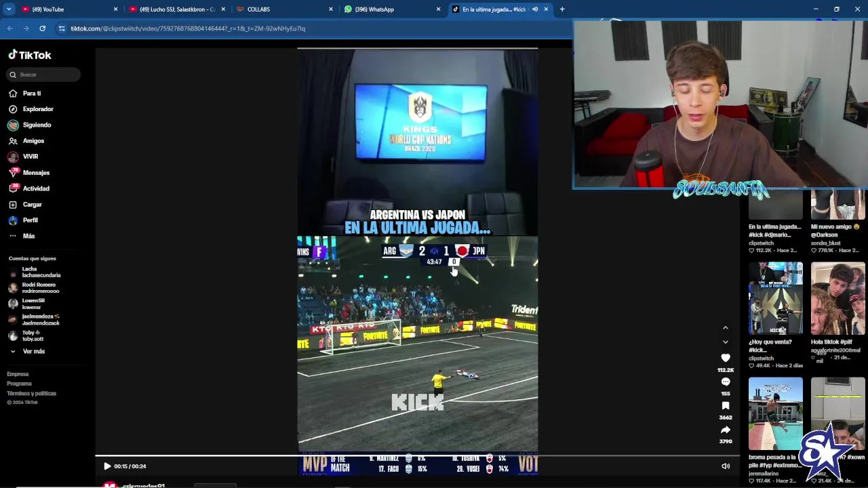Viewport: 868px width, 488px height.
Task: Go to previous video with up arrow
Action: point(725,328)
